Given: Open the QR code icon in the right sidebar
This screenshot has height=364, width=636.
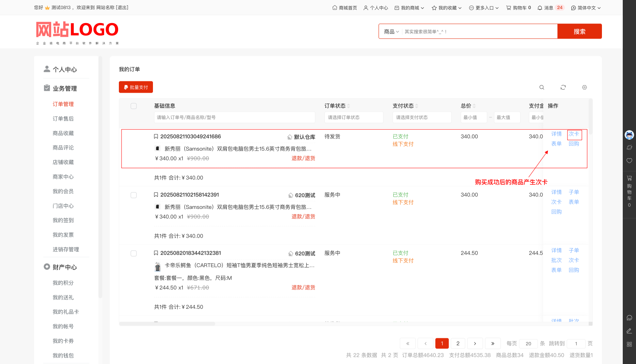Looking at the screenshot, I should coord(629,344).
